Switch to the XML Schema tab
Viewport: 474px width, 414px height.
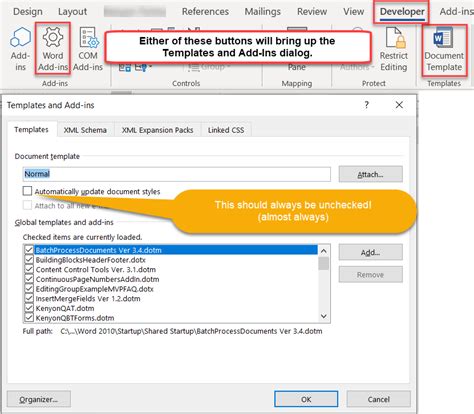tap(85, 130)
